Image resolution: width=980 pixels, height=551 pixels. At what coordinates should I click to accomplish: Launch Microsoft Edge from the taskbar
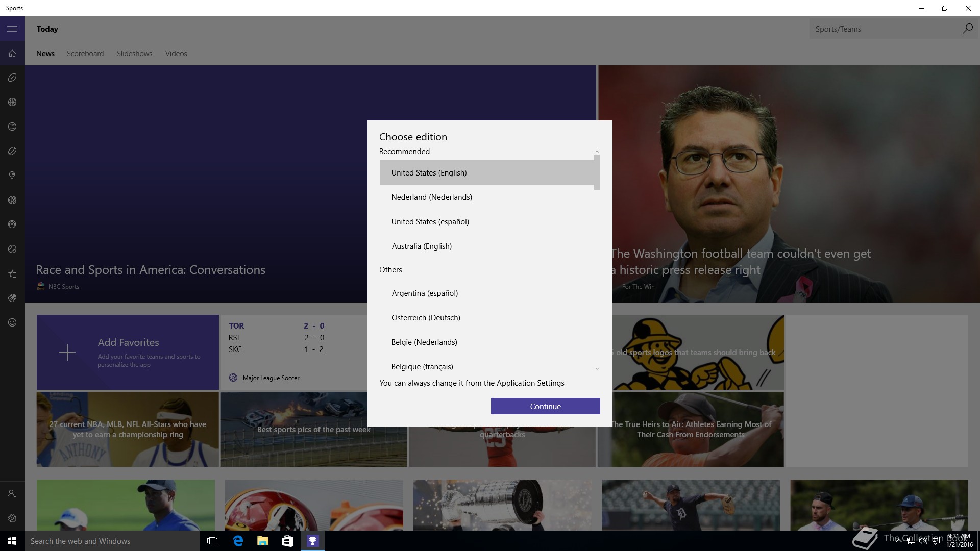coord(238,541)
